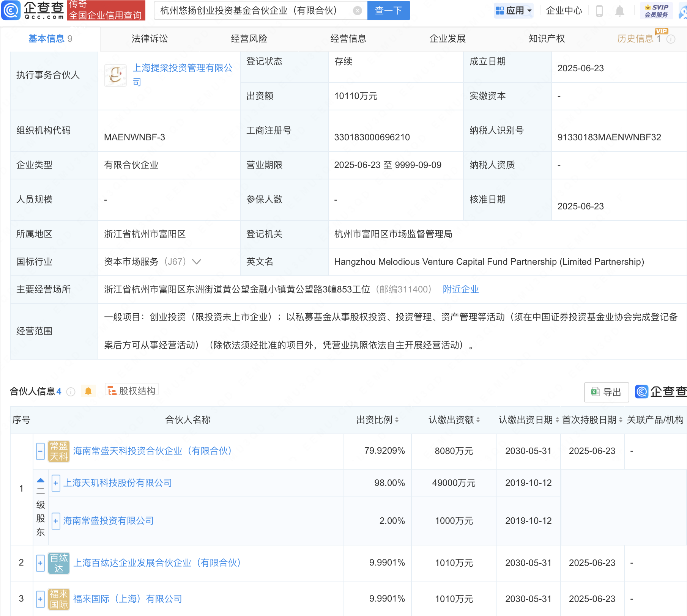Viewport: 687px width, 616px height.
Task: Open 上海提梁投资管理有限公司 link
Action: click(x=182, y=75)
